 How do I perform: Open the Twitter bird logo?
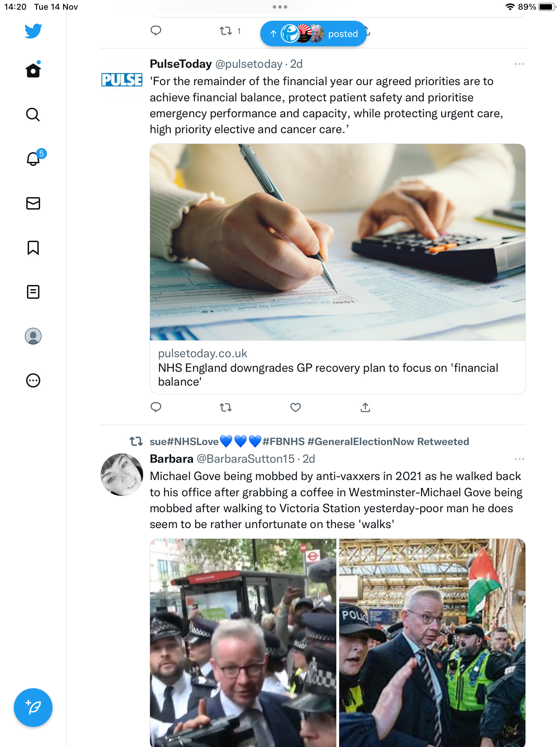coord(33,31)
